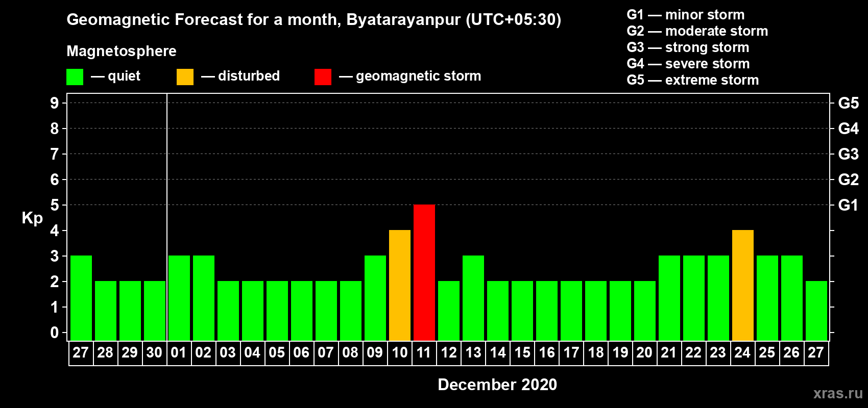This screenshot has width=868, height=408.
Task: Select the red bar for December 11
Action: [x=424, y=272]
